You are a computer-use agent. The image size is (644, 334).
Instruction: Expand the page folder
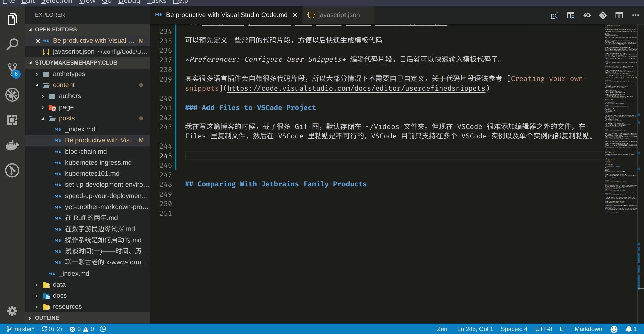[x=87, y=107]
